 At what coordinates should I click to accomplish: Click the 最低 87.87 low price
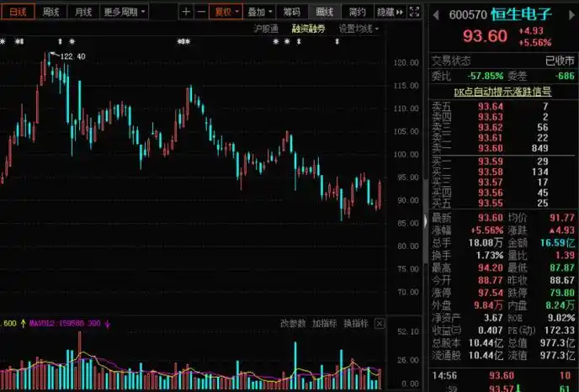562,268
